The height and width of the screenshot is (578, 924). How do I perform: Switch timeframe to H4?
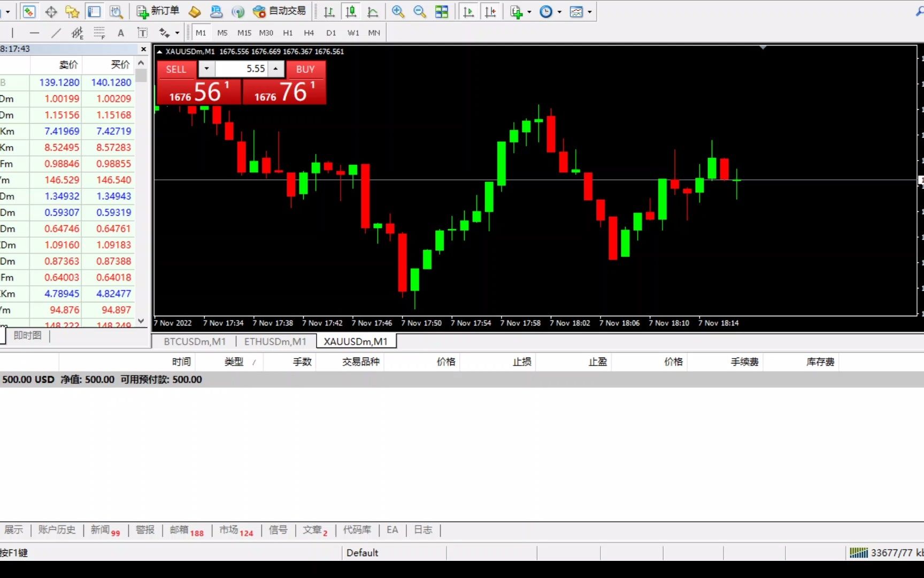pyautogui.click(x=309, y=33)
